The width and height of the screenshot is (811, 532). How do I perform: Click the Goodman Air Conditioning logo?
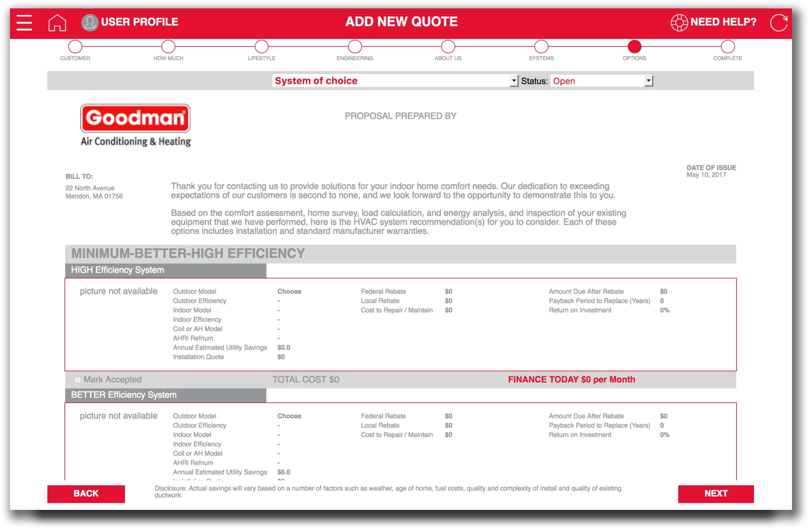coord(136,125)
